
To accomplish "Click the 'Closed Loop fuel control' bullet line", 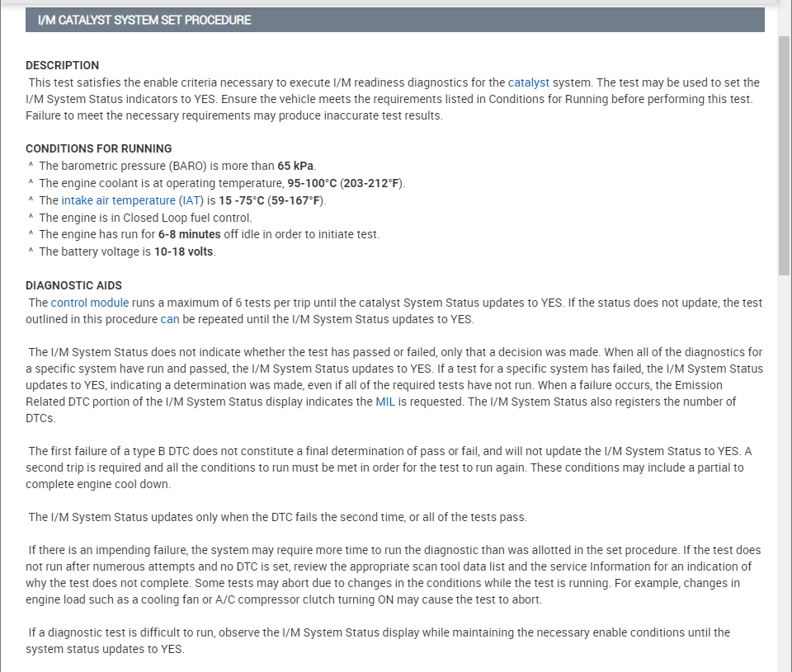I will coord(145,218).
